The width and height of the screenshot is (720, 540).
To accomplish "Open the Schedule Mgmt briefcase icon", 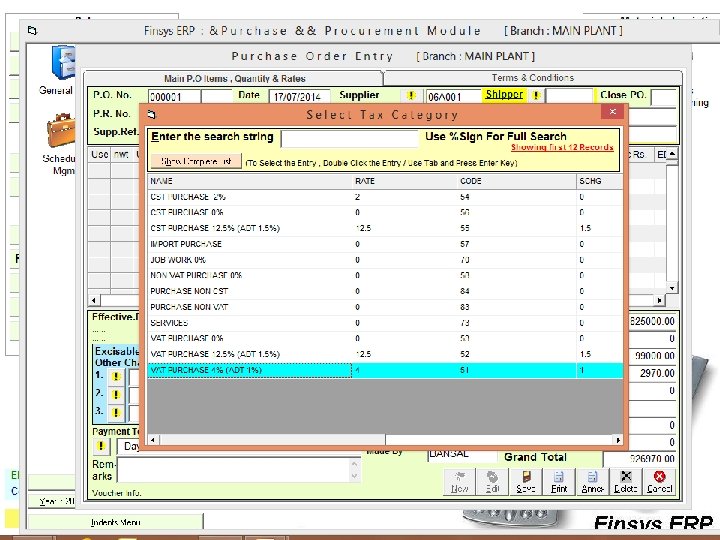I will click(61, 130).
